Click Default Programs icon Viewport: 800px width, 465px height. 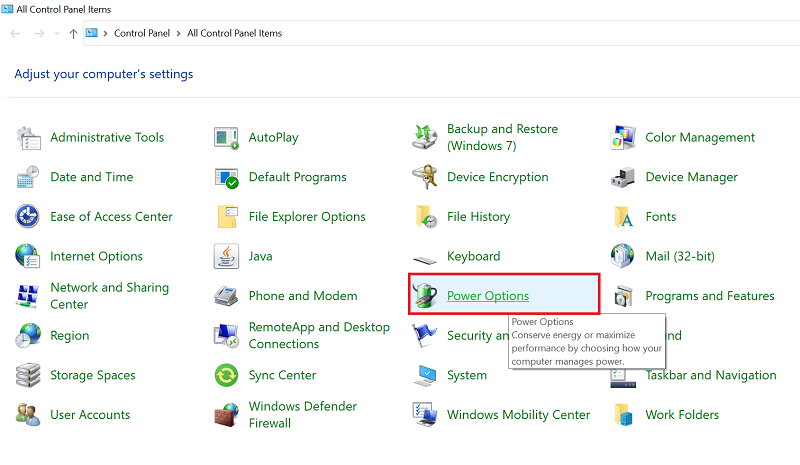click(x=226, y=177)
